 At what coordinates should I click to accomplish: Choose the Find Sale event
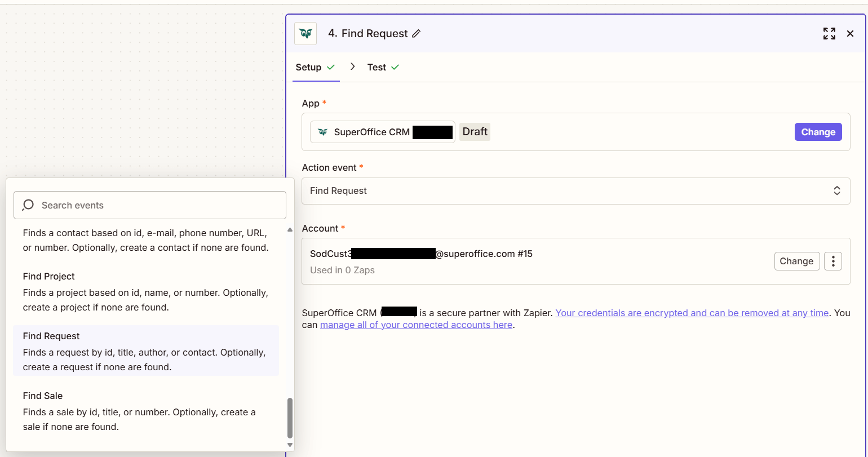(146, 411)
